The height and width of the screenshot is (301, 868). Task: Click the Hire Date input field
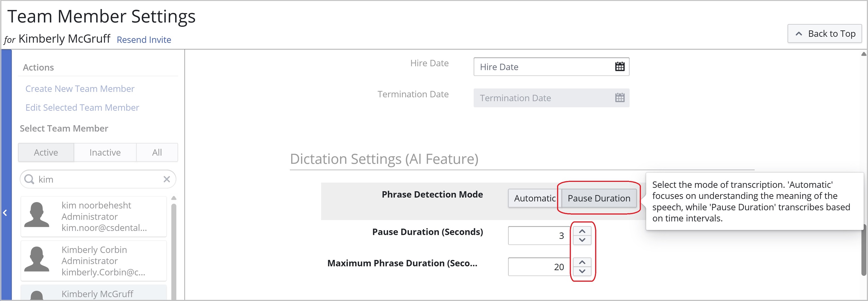[x=542, y=67]
